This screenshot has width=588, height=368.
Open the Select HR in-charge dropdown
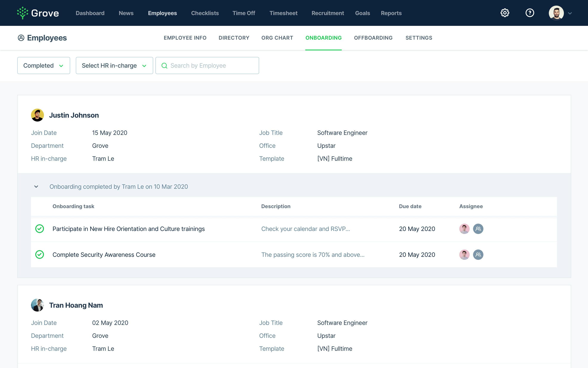click(114, 66)
